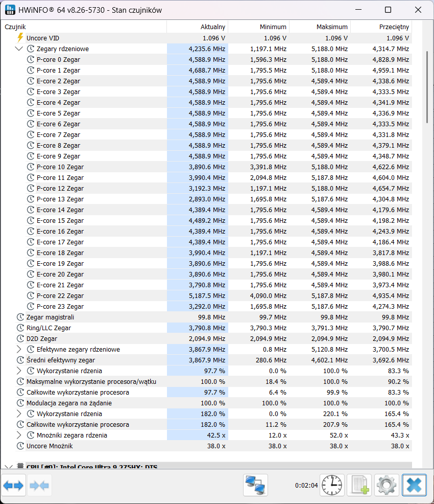Open the network monitoring computers icon
This screenshot has height=504, width=434.
coord(255,485)
